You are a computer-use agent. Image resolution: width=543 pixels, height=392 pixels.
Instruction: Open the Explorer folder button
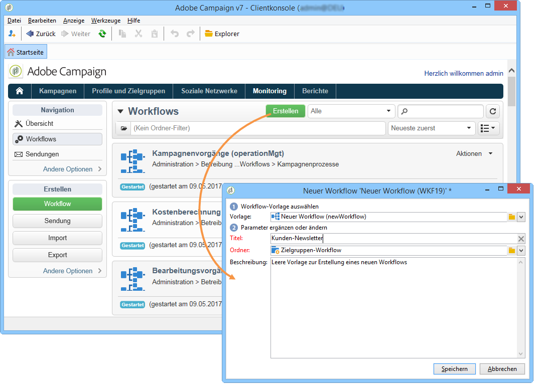click(222, 34)
